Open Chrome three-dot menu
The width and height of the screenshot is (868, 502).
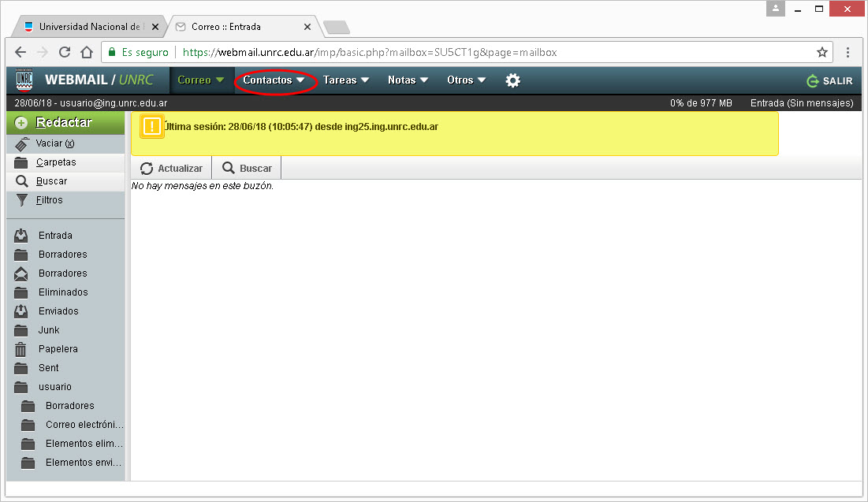(x=848, y=52)
